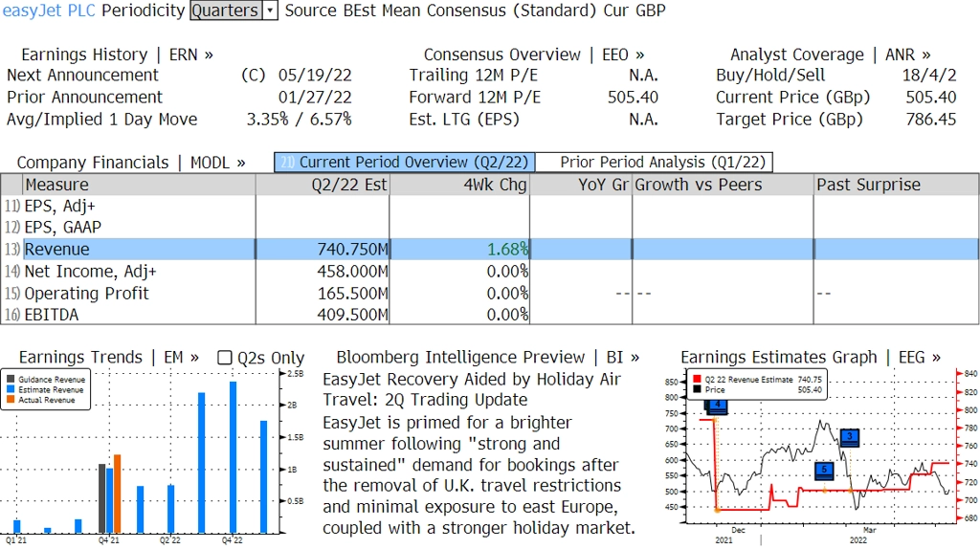Open the Periodicity Quarters dropdown arrow
The height and width of the screenshot is (549, 980).
270,11
